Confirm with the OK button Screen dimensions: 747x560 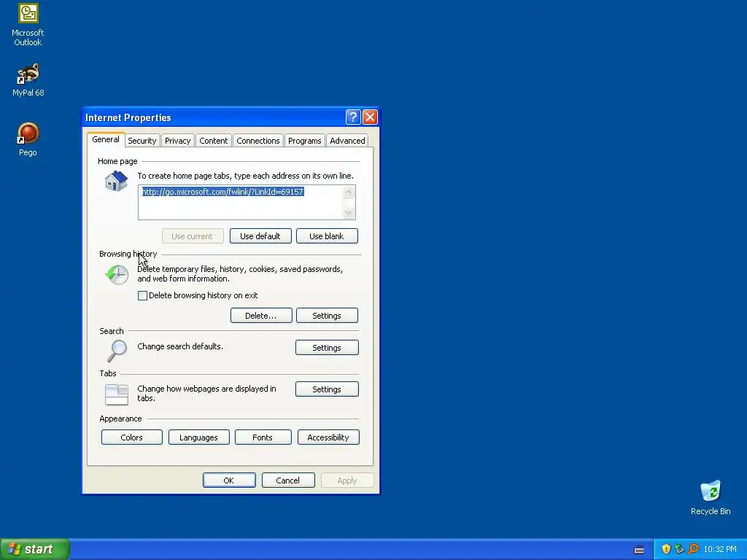tap(228, 481)
